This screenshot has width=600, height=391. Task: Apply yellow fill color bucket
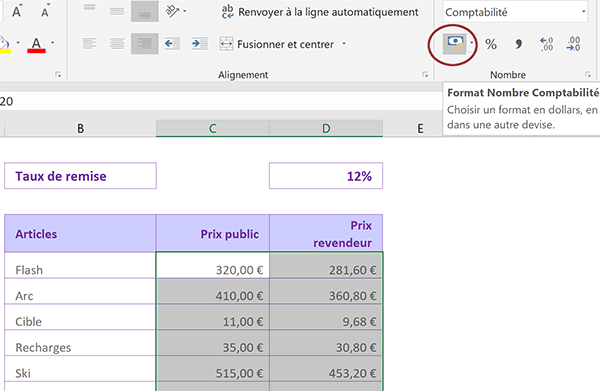[5, 45]
